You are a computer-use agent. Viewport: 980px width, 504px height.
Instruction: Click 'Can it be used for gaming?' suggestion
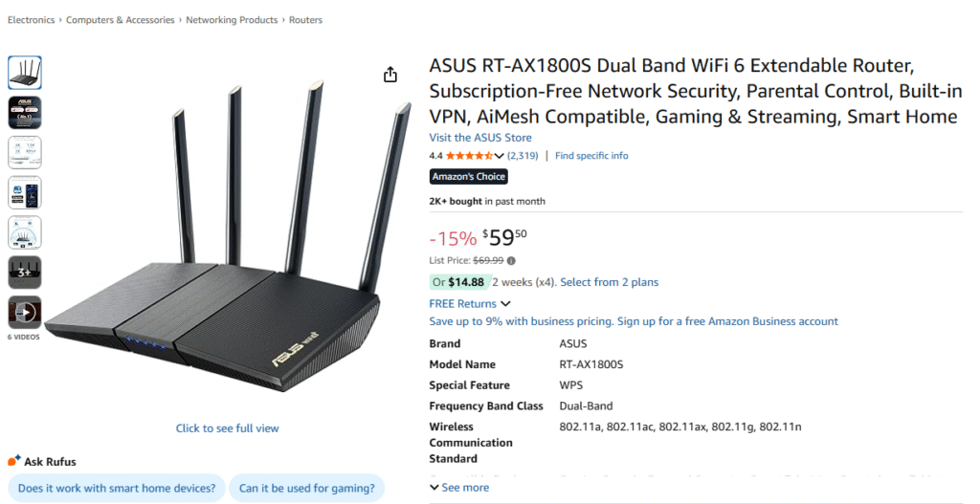[306, 489]
